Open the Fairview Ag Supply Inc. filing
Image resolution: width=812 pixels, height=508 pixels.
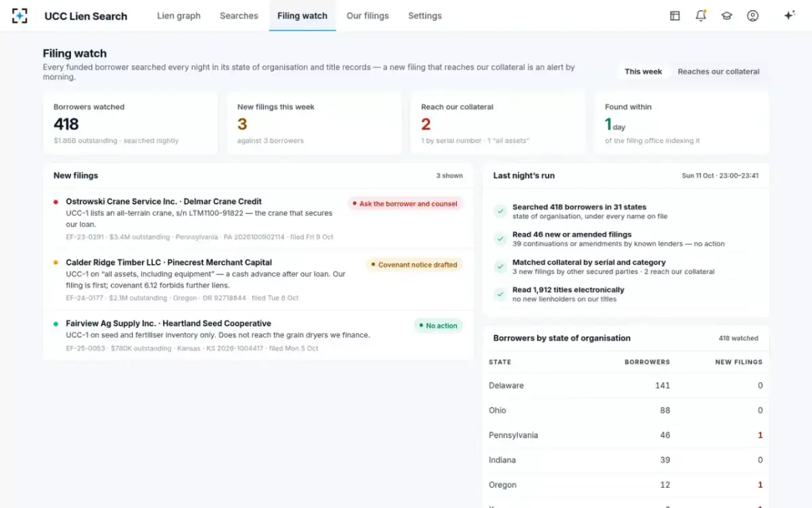pos(258,335)
